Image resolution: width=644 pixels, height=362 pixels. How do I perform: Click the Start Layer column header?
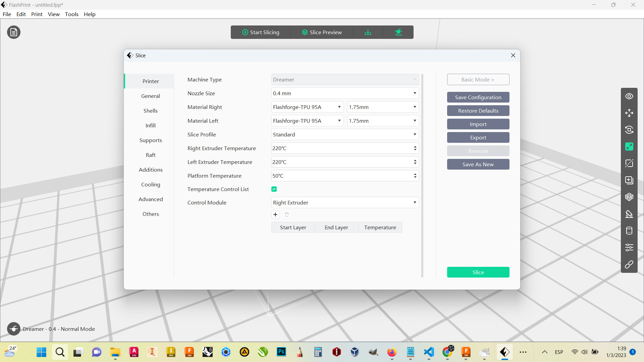click(293, 227)
